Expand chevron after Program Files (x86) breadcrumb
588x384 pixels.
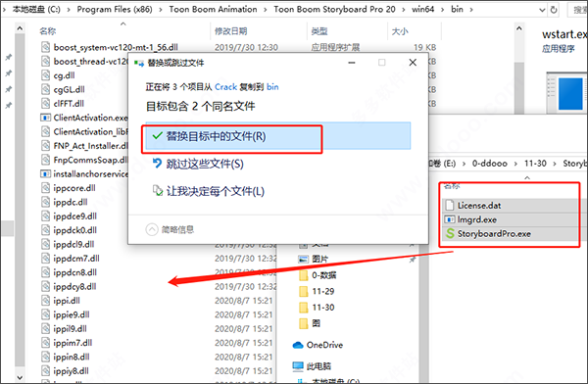pyautogui.click(x=161, y=10)
